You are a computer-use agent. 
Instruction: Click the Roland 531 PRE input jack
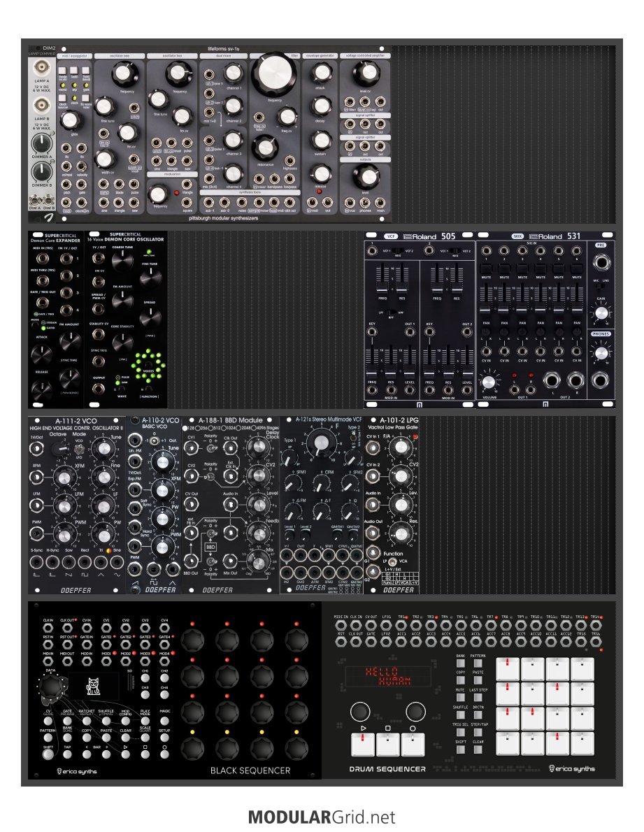click(x=601, y=262)
